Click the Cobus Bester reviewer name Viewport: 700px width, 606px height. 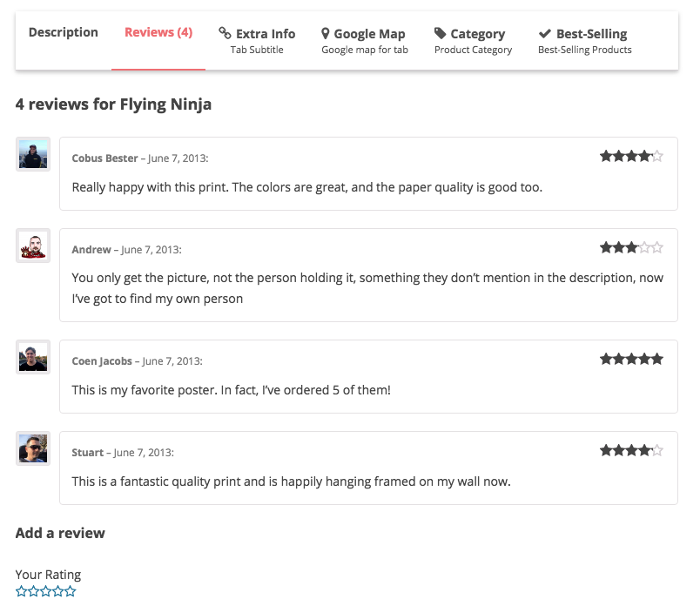[x=104, y=158]
